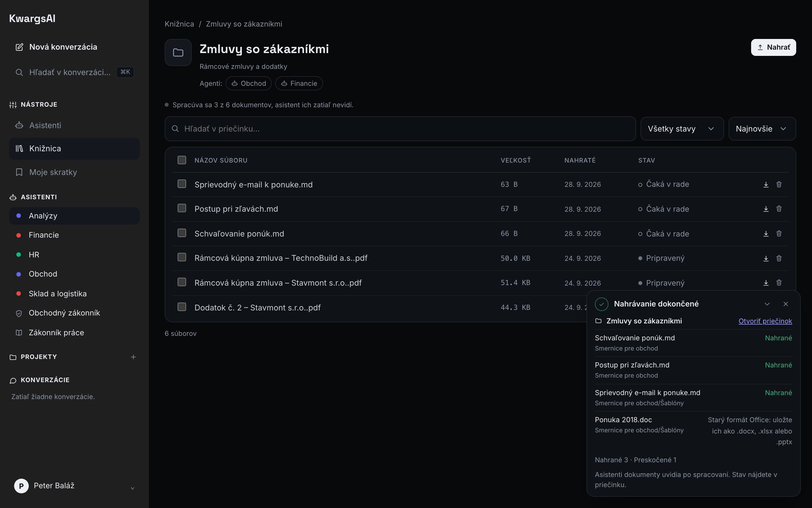The width and height of the screenshot is (812, 508).
Task: Open the Najnovšie sort dropdown
Action: point(762,129)
